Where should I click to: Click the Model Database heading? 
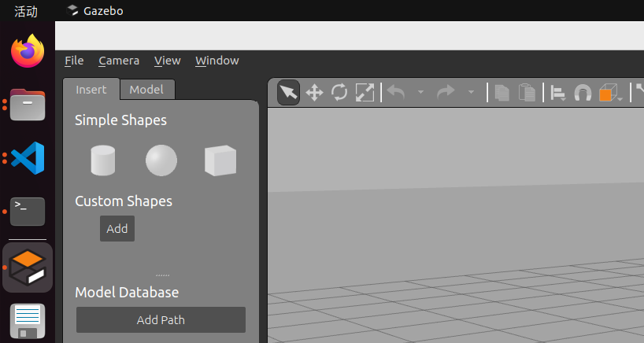[127, 292]
